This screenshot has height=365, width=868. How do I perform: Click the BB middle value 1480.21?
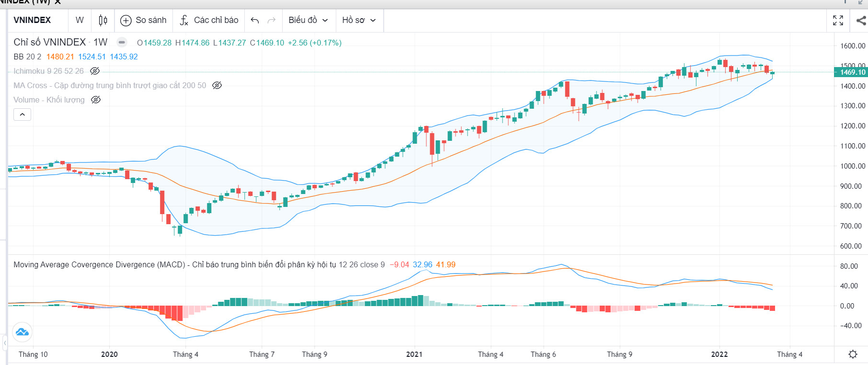click(x=60, y=57)
